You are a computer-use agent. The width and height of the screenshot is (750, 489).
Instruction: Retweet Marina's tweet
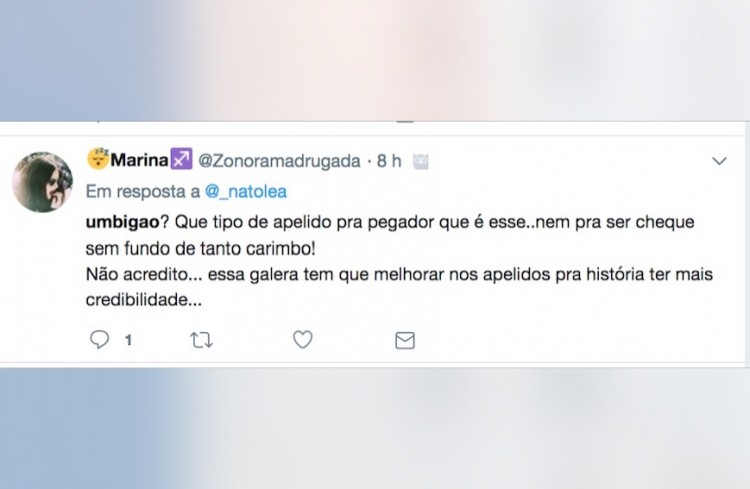tap(201, 340)
